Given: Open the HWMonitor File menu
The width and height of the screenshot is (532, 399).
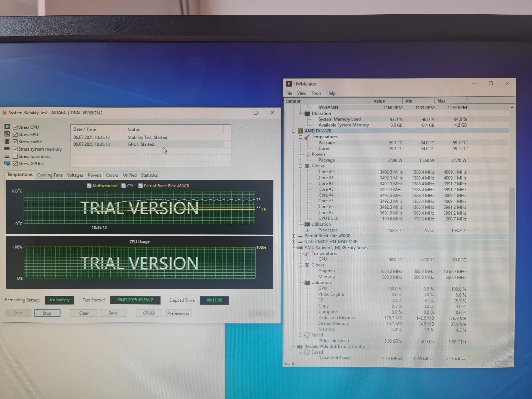Looking at the screenshot, I should click(289, 93).
